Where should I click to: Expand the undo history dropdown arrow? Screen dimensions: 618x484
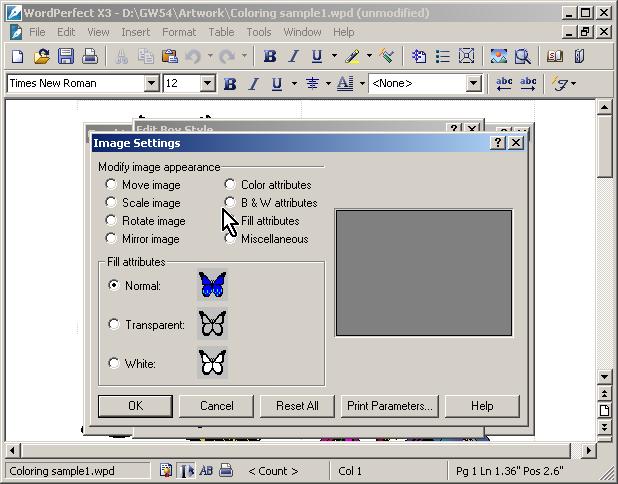click(210, 56)
